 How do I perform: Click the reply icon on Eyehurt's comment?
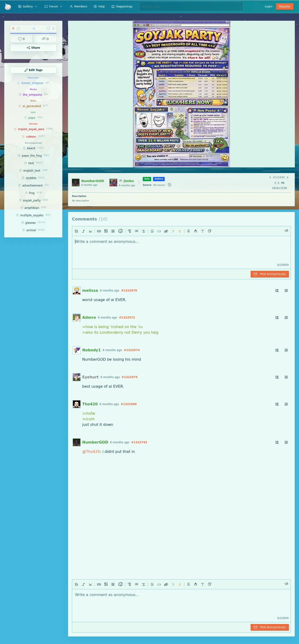click(277, 377)
